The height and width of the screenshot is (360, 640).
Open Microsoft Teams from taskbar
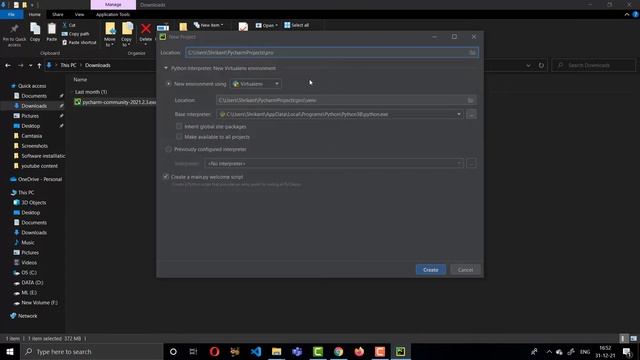tap(297, 351)
